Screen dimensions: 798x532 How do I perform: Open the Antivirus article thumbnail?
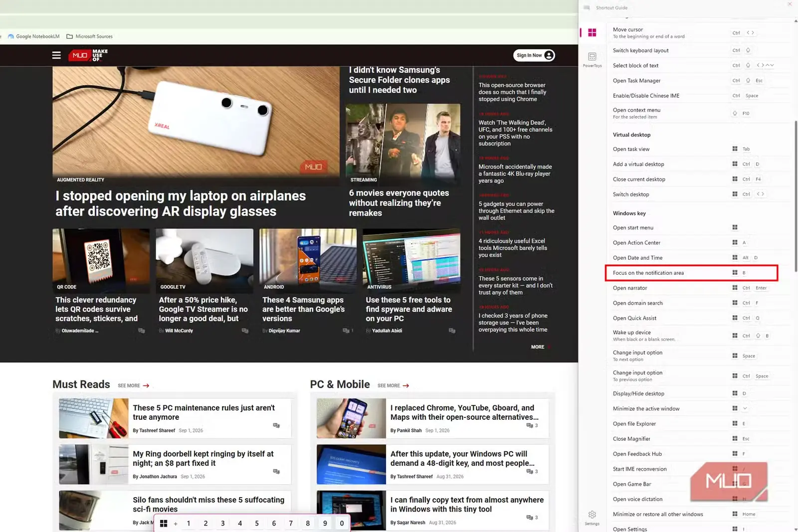[411, 260]
